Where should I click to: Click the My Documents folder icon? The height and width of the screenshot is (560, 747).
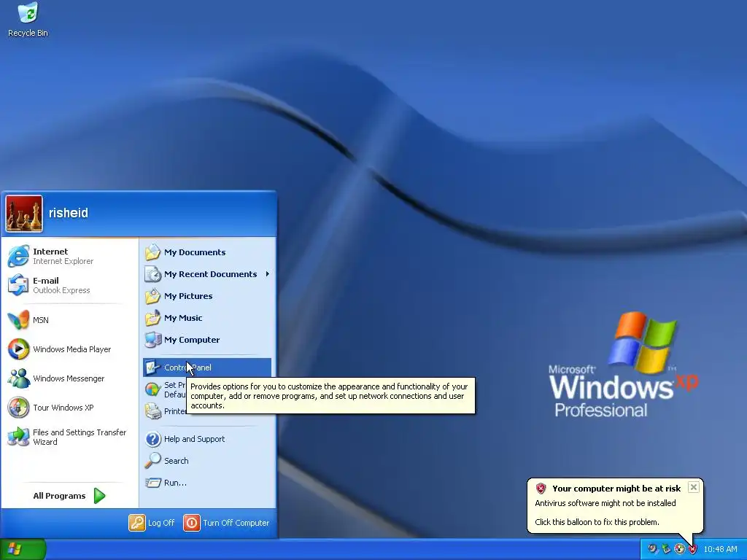click(x=153, y=252)
